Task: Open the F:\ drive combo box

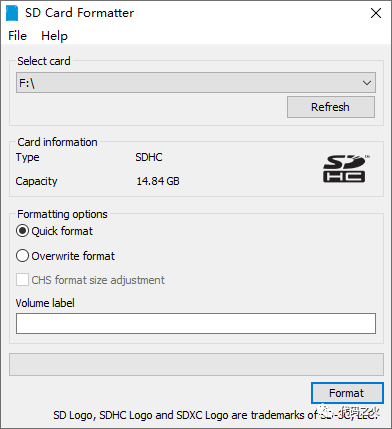Action: tap(196, 83)
